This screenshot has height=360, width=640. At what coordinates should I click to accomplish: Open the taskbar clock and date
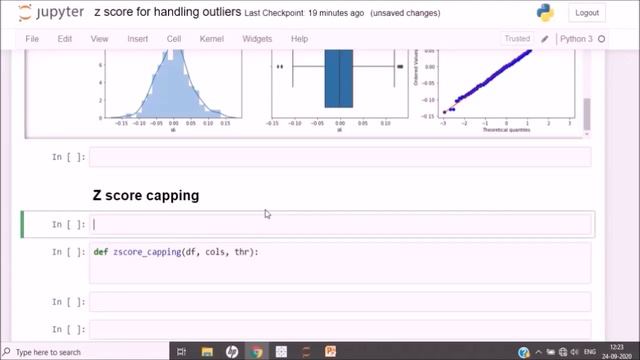617,351
